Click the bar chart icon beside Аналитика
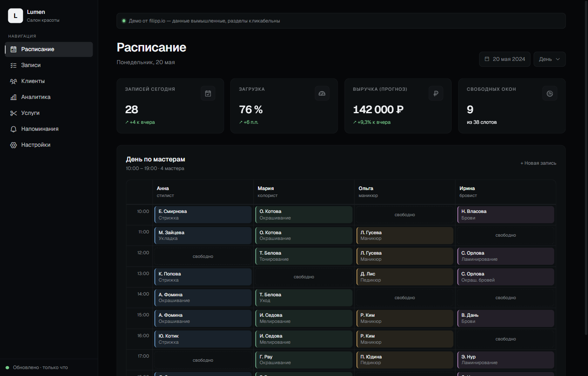The image size is (588, 376). coord(13,97)
